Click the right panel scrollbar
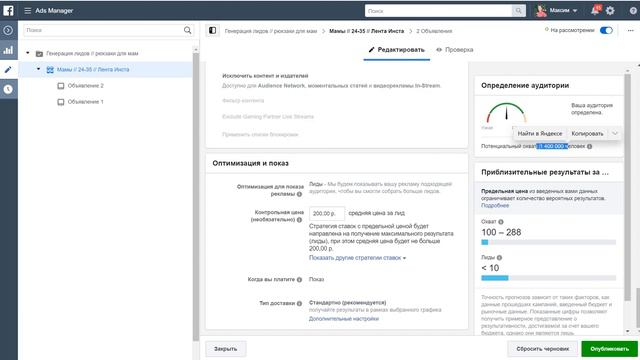 627,188
